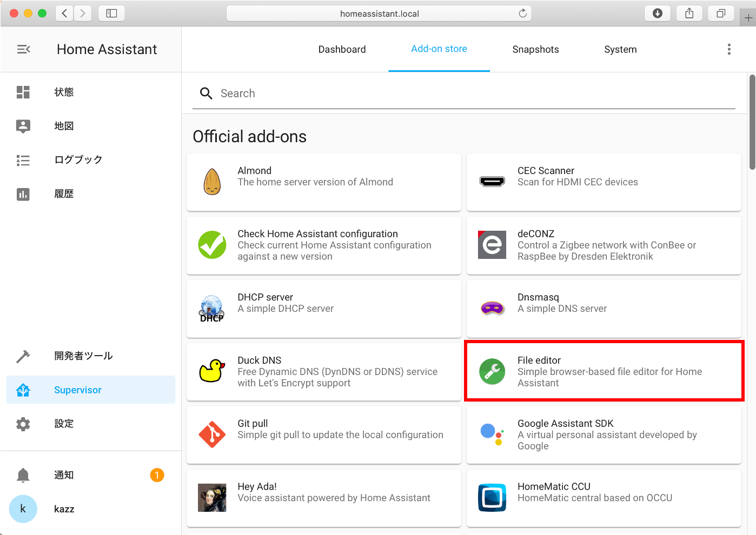Click the File editor wrench icon
This screenshot has height=535, width=756.
pyautogui.click(x=492, y=371)
